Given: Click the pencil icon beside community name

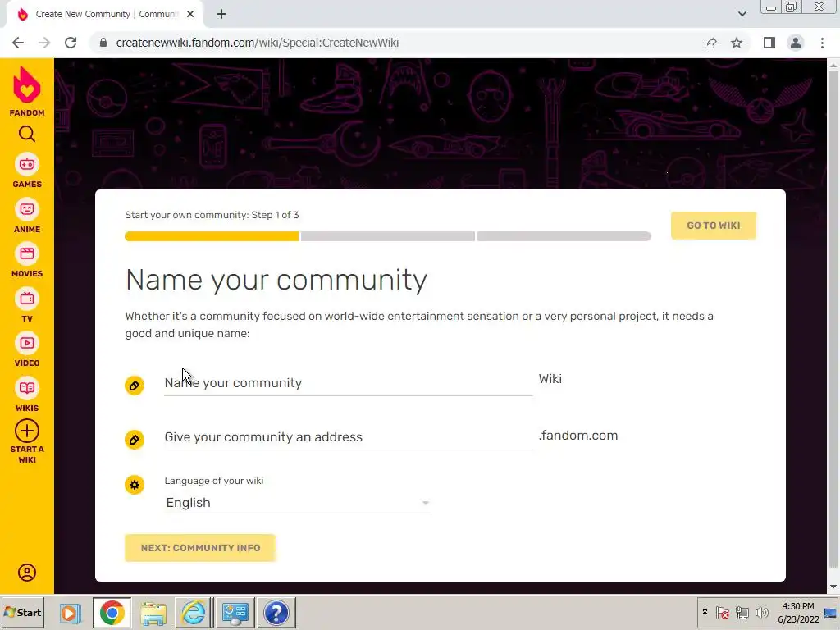Looking at the screenshot, I should (135, 386).
